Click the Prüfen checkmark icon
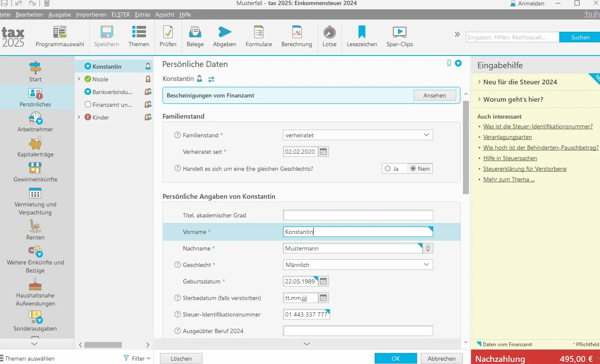Screen dimensions: 600x364 click(168, 32)
